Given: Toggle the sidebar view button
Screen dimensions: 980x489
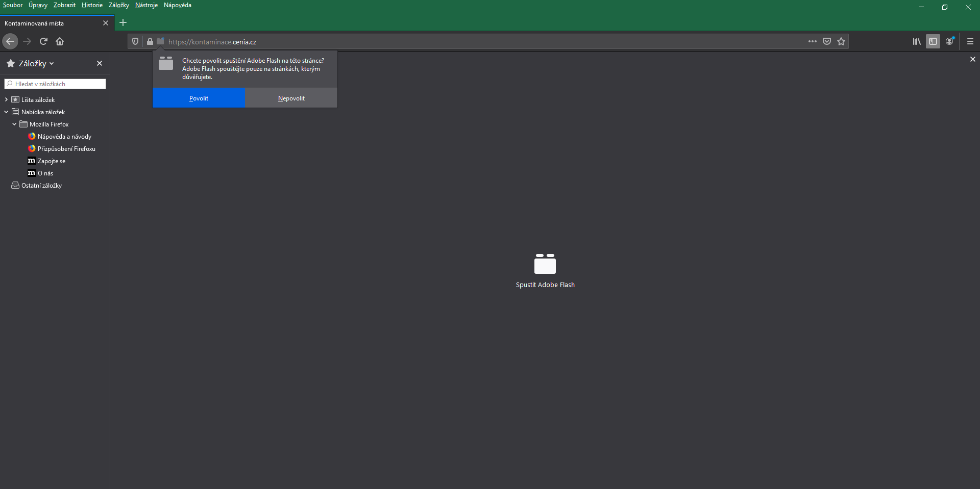Looking at the screenshot, I should coord(933,41).
